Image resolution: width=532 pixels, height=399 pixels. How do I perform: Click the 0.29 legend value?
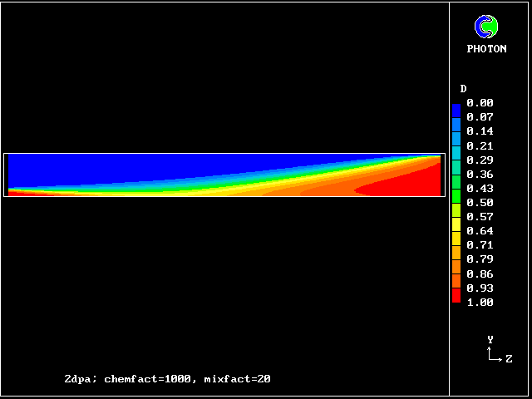point(480,160)
